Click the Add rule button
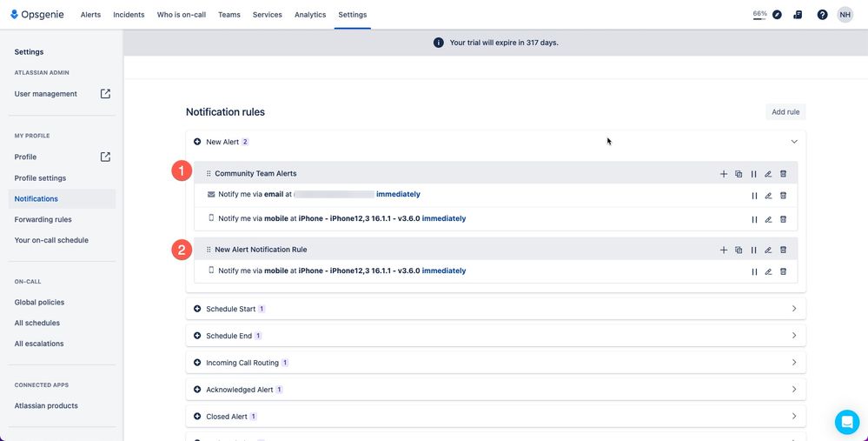The height and width of the screenshot is (441, 868). [x=785, y=112]
